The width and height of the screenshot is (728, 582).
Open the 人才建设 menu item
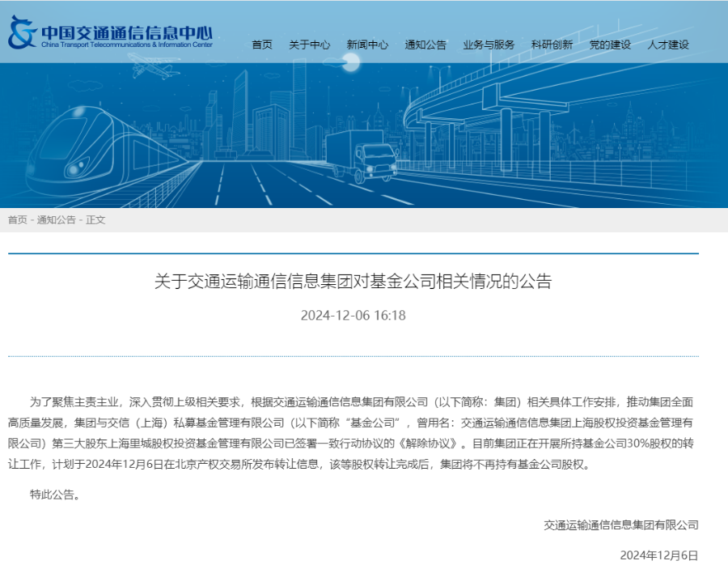[668, 45]
